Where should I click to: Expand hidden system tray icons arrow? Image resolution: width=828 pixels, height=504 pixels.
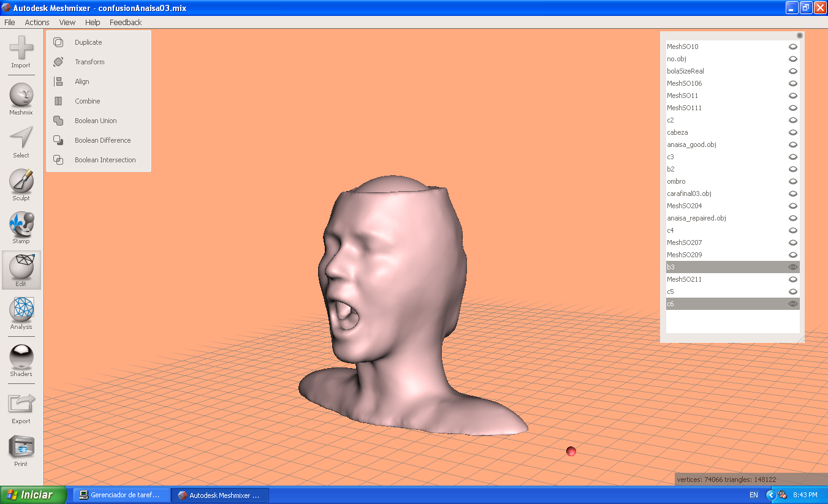[772, 495]
